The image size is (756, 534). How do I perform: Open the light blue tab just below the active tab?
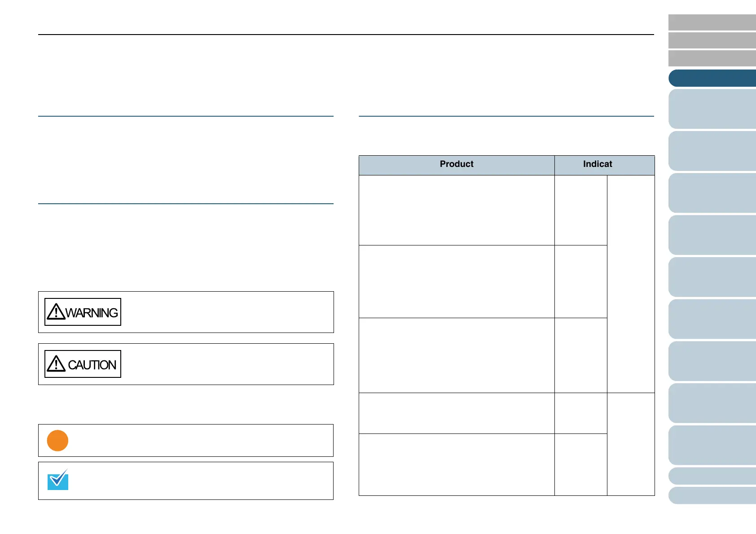[712, 109]
